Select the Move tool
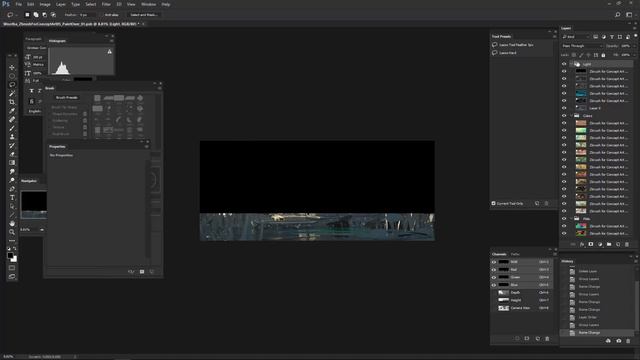 (x=12, y=67)
